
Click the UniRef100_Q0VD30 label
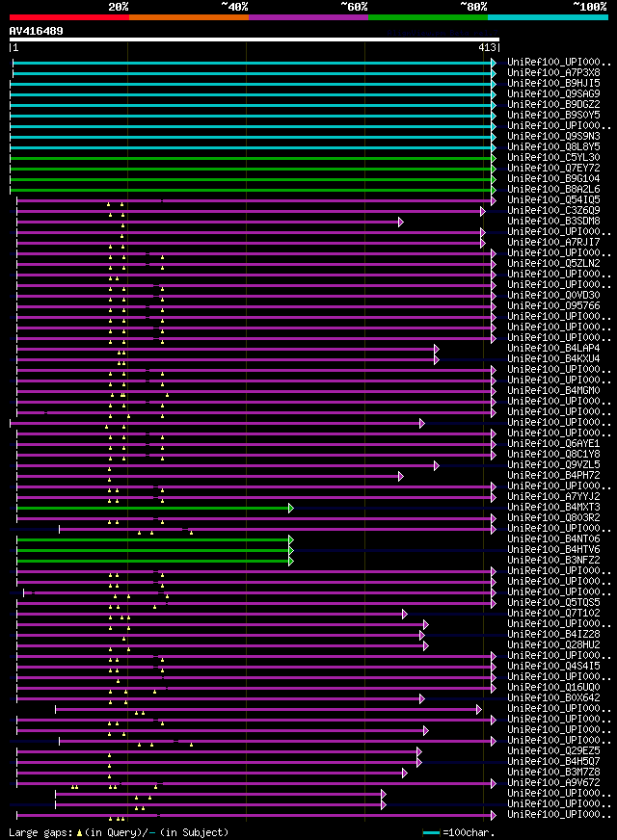coord(553,295)
